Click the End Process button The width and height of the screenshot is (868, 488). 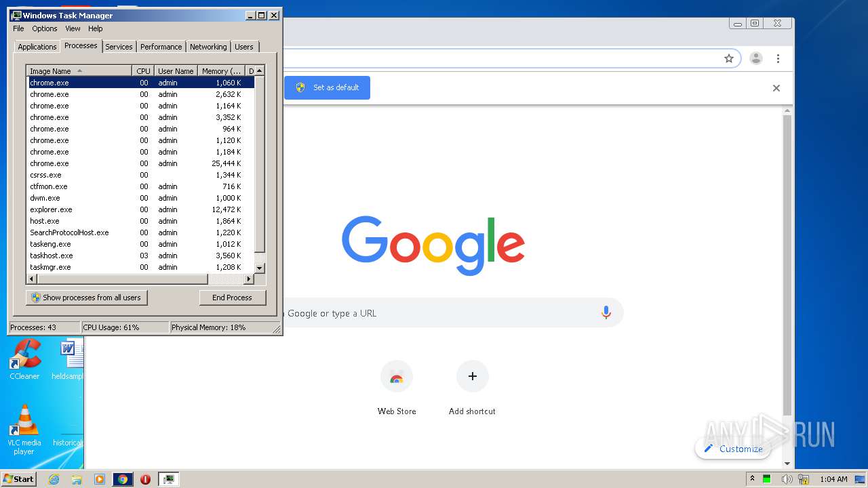point(232,298)
